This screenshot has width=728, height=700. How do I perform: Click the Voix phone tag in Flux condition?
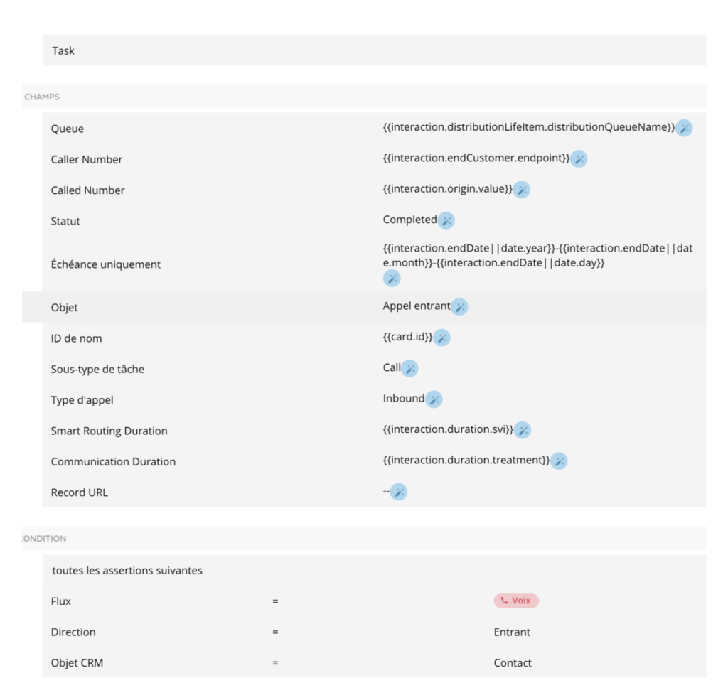(x=516, y=601)
